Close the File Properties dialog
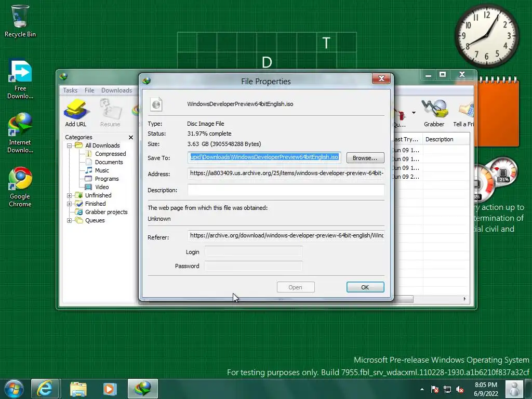Image resolution: width=532 pixels, height=399 pixels. (381, 79)
